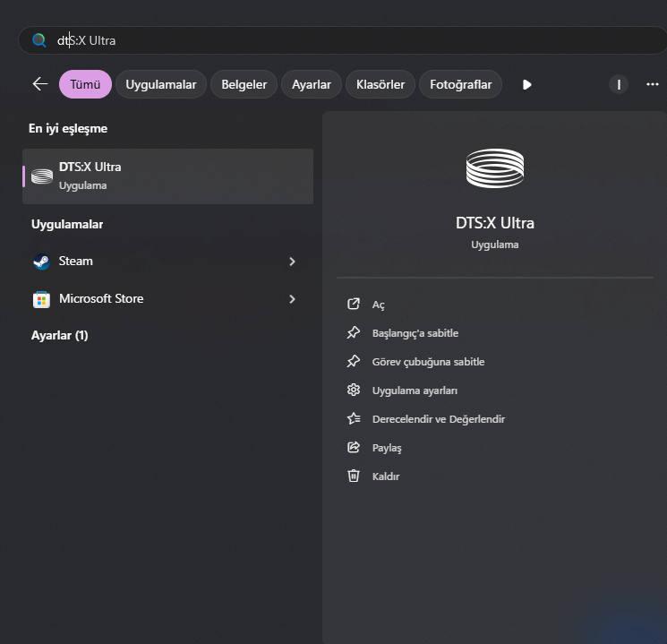Click the star icon for Derecelendir ve Değerlendir
The width and height of the screenshot is (667, 644).
[x=354, y=418]
